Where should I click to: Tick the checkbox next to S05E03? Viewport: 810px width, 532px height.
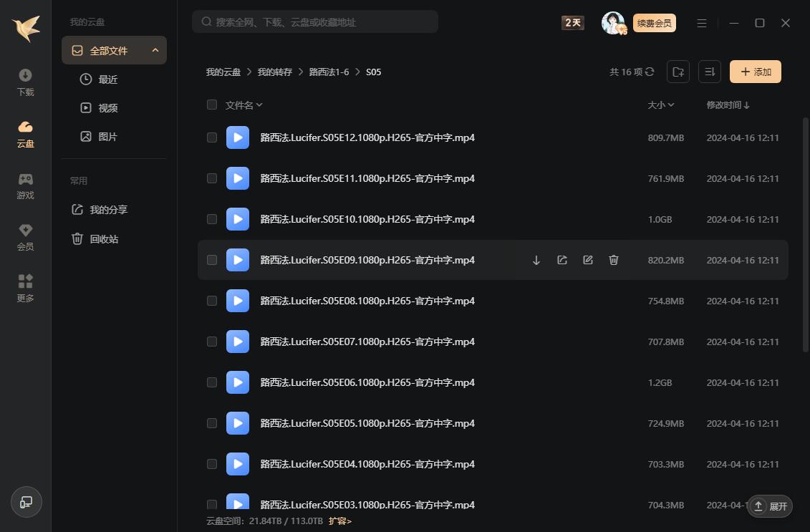pos(212,505)
